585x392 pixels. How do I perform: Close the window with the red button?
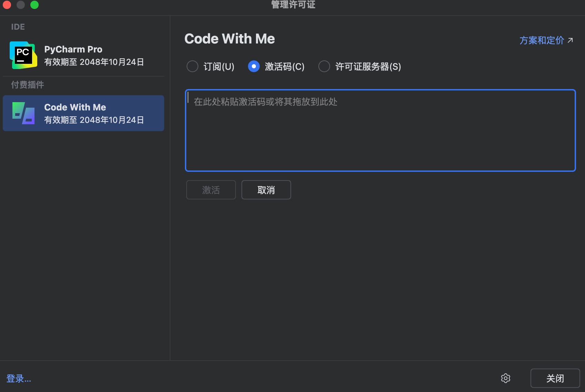pos(7,5)
